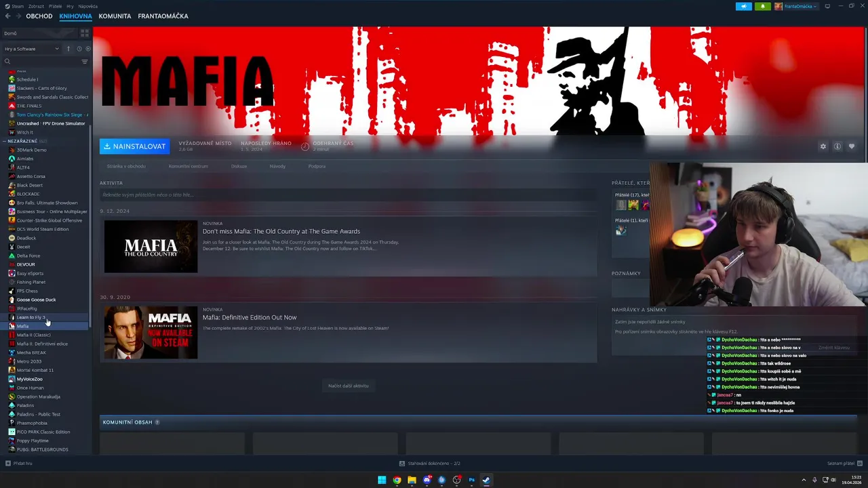The image size is (868, 488).
Task: Open the Nápověda menu
Action: pyautogui.click(x=87, y=6)
